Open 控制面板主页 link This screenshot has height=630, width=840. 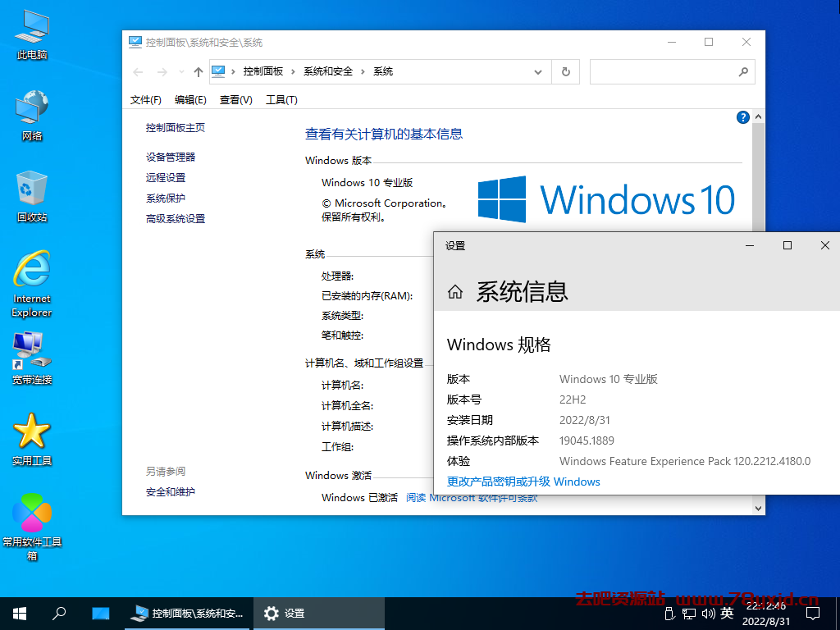pos(176,127)
